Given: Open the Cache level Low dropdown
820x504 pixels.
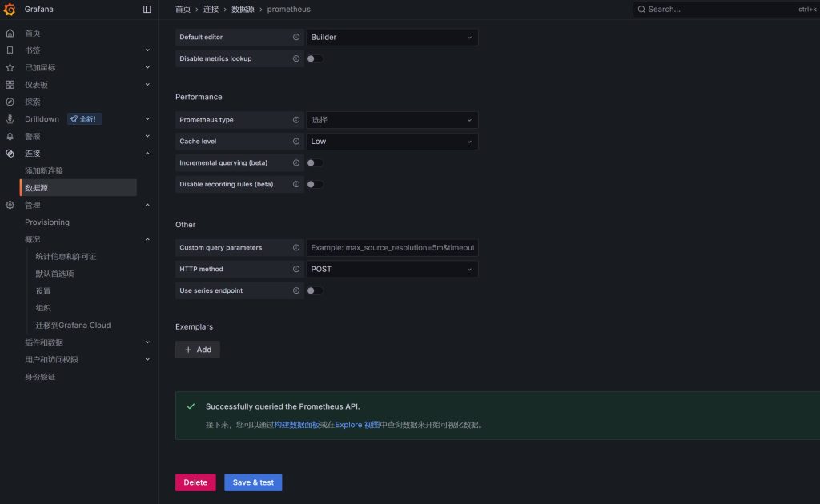Looking at the screenshot, I should point(392,142).
